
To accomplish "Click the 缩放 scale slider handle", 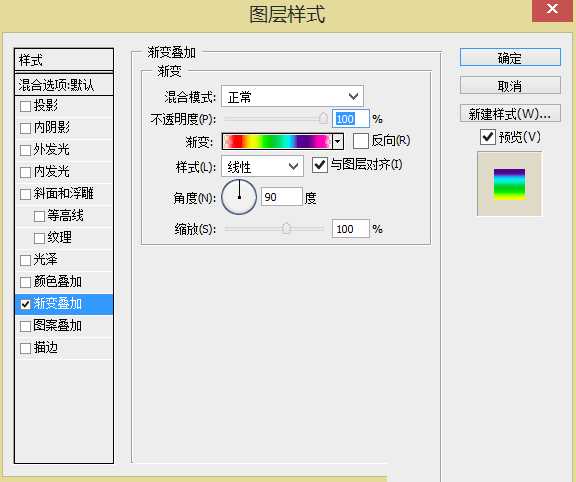I will [x=287, y=229].
